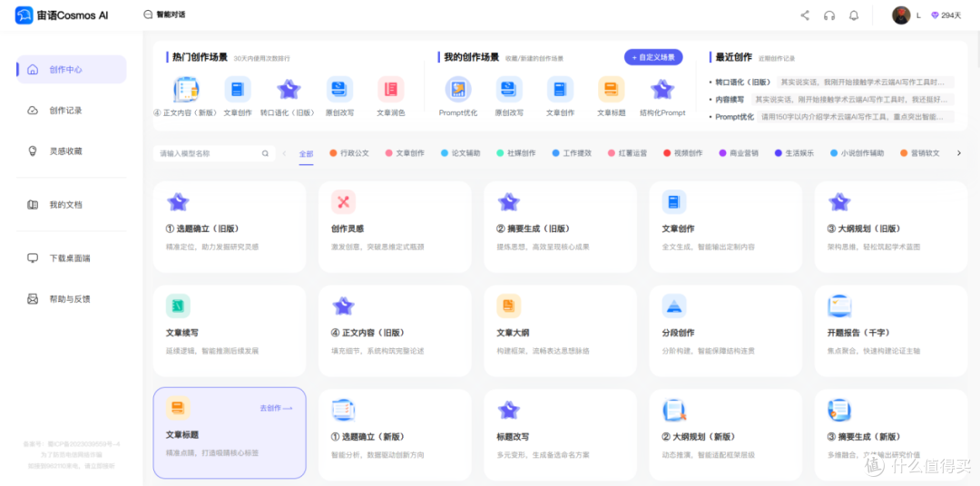
Task: Select the 工作提效 category tab
Action: (x=572, y=153)
